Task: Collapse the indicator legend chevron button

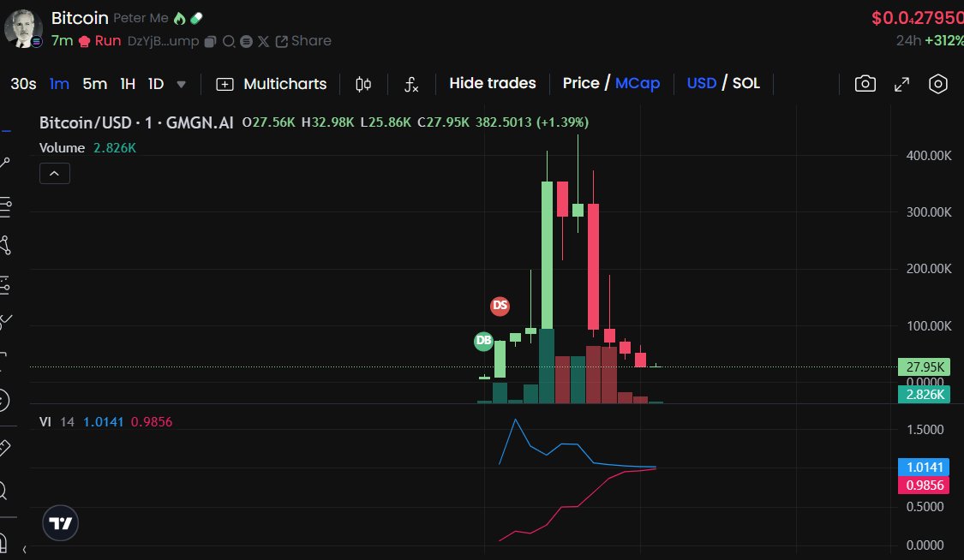Action: tap(55, 173)
